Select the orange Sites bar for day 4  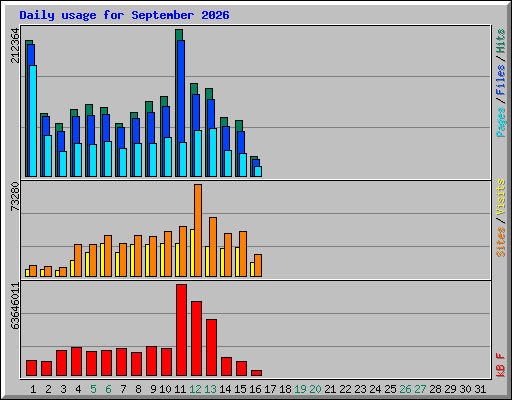click(78, 260)
